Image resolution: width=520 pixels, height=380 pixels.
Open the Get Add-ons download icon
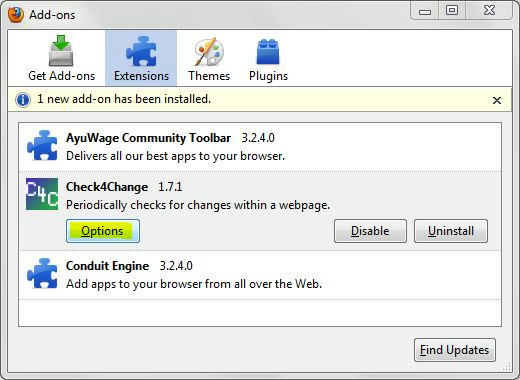(x=61, y=51)
